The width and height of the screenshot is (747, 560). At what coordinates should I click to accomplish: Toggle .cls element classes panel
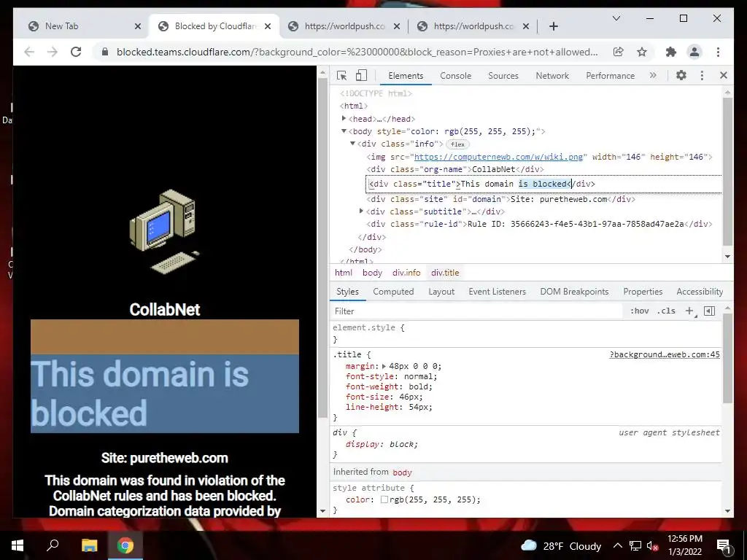(x=666, y=311)
